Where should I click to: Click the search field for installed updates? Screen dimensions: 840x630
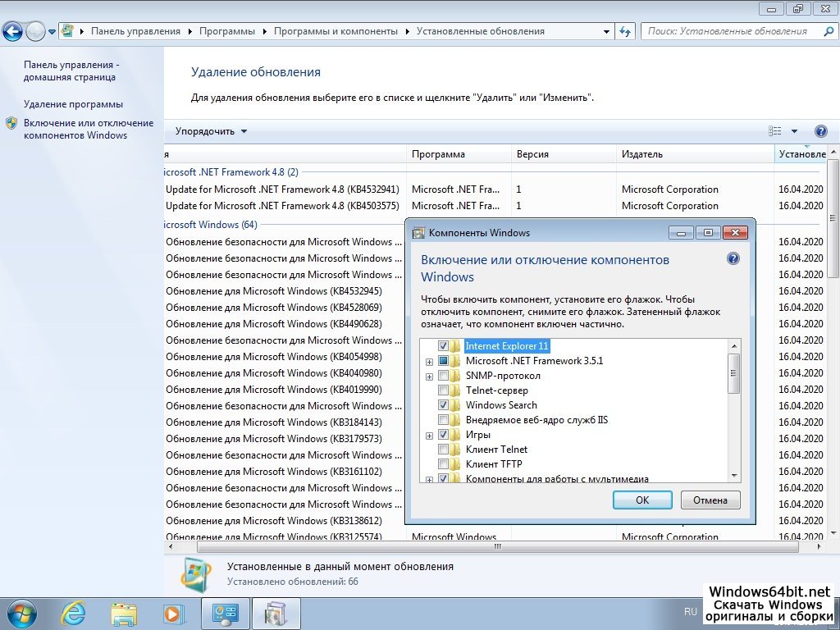point(726,31)
